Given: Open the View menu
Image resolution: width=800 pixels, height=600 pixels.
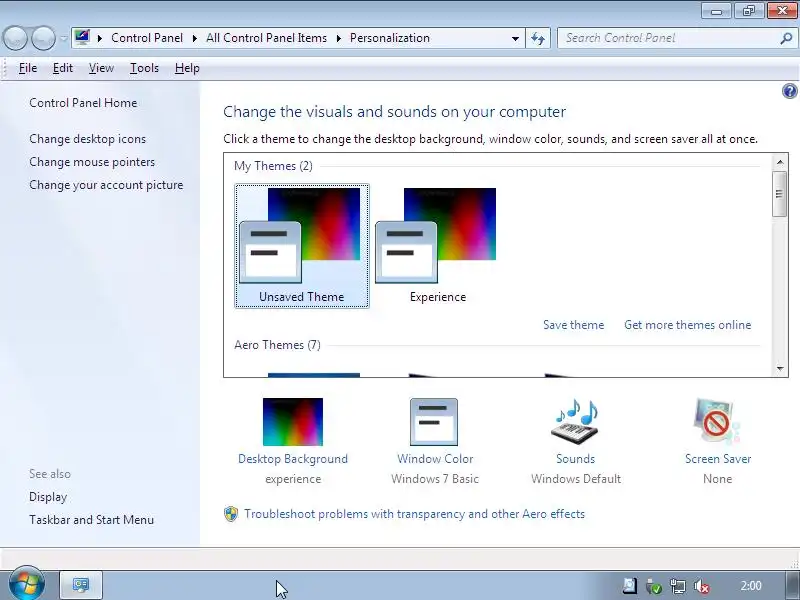Looking at the screenshot, I should (101, 68).
